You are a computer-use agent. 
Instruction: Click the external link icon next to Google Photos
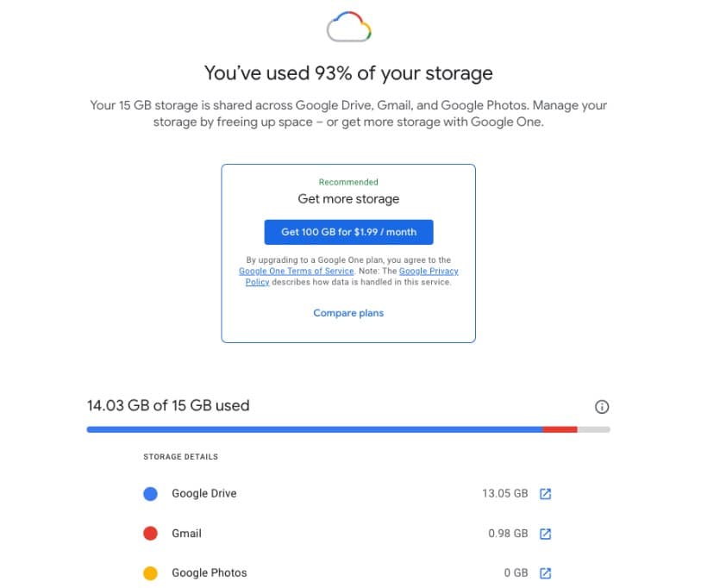pyautogui.click(x=545, y=572)
